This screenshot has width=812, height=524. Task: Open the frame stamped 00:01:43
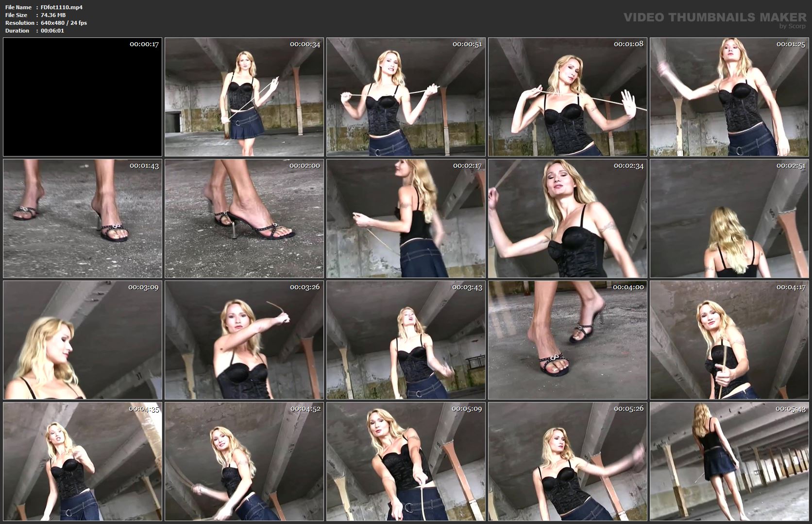(83, 219)
